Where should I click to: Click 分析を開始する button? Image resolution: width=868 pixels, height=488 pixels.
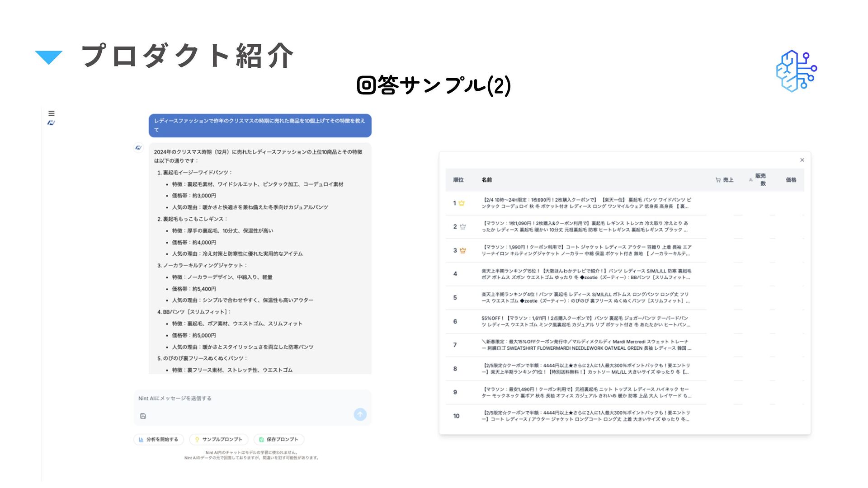159,439
